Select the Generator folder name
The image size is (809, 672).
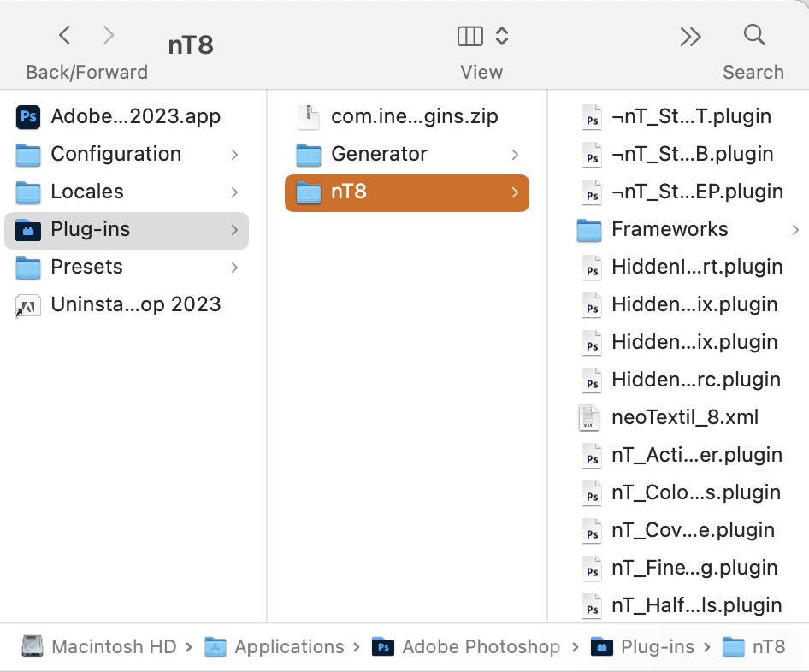click(x=379, y=154)
